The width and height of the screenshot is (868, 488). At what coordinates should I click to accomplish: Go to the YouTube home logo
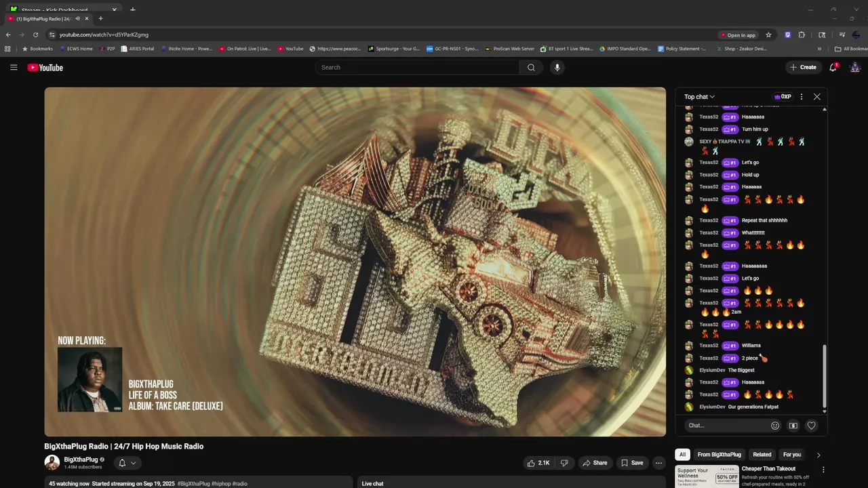point(45,67)
